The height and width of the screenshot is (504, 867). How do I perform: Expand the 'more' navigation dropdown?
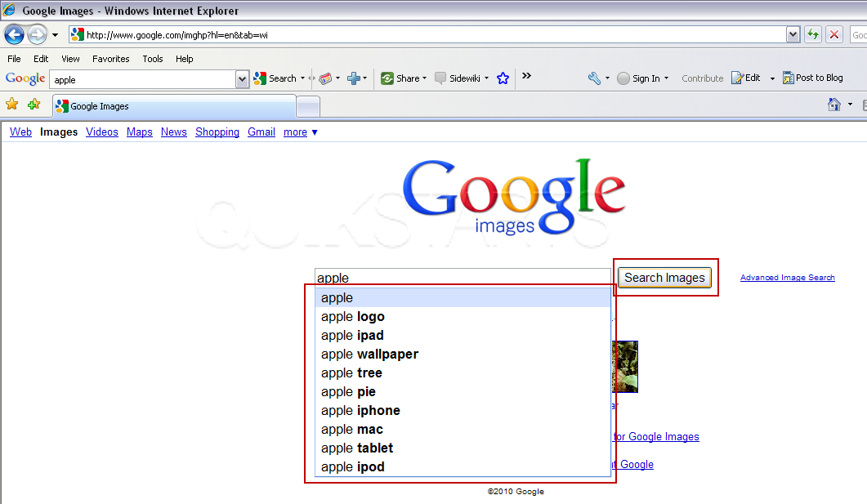[300, 132]
